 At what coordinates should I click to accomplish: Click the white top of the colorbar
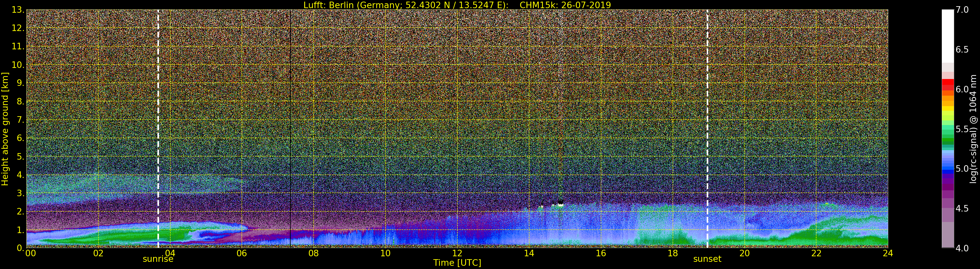[948, 36]
